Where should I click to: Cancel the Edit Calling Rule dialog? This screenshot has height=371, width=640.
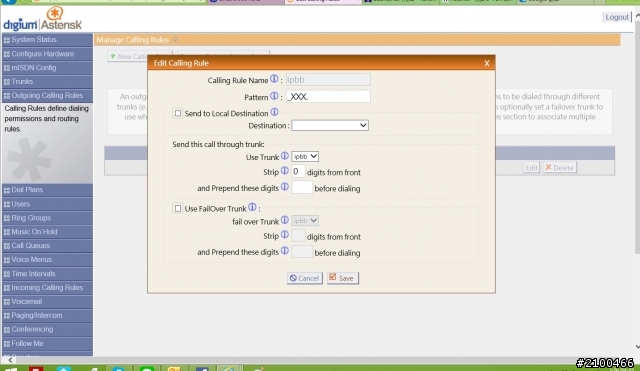click(304, 278)
